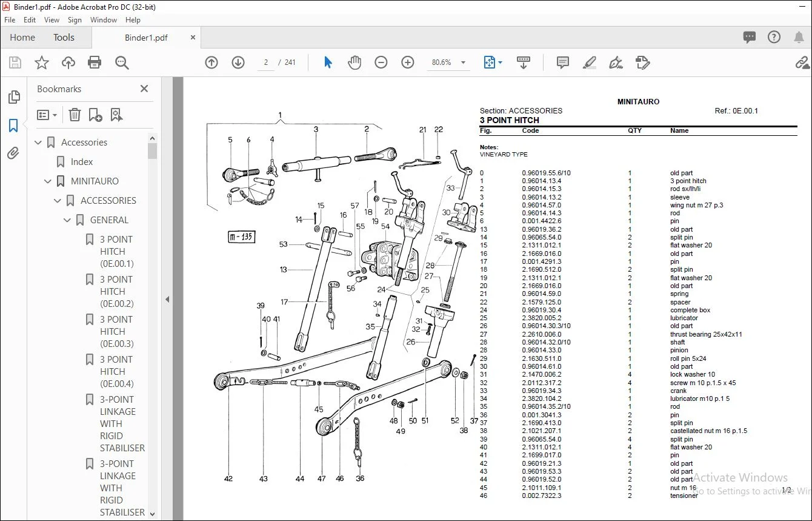The width and height of the screenshot is (812, 521).
Task: Open the 3 POINT HITCH (0E.00.3) bookmark
Action: pos(117,332)
